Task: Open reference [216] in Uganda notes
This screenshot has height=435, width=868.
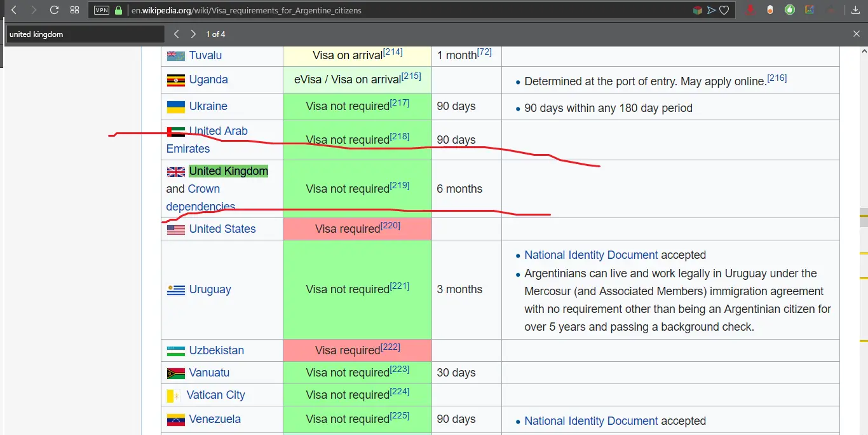Action: point(776,78)
